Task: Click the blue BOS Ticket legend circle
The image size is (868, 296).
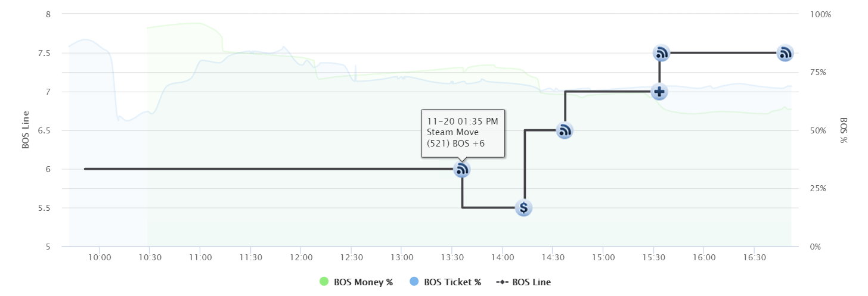Action: 414,282
